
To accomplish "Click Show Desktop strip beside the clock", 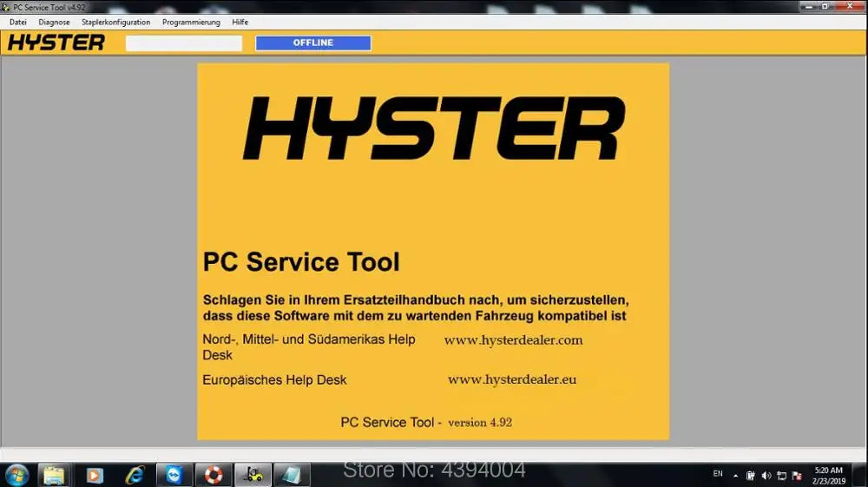I will 860,476.
